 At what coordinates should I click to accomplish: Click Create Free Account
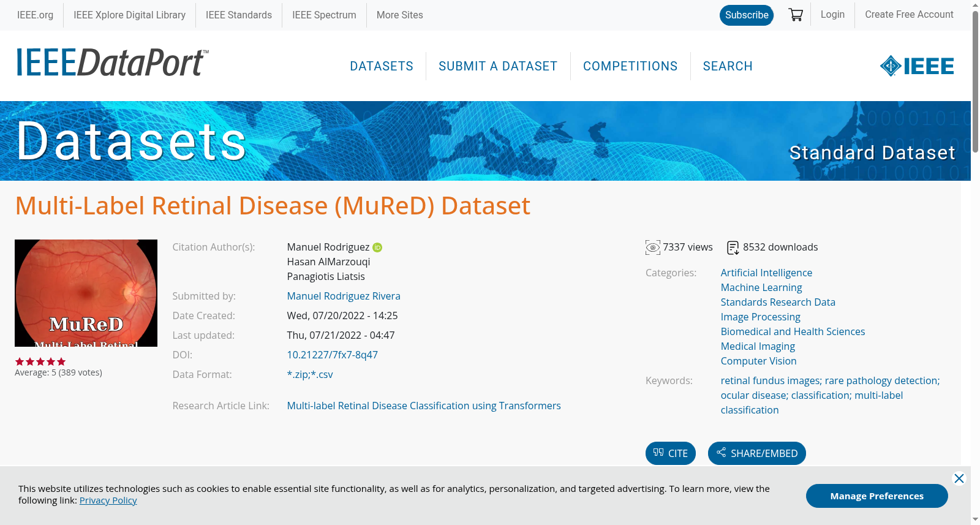click(909, 15)
